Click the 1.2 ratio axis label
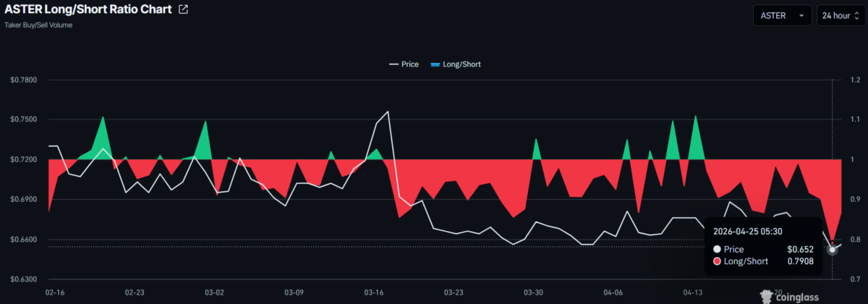The width and height of the screenshot is (868, 304). pyautogui.click(x=856, y=80)
